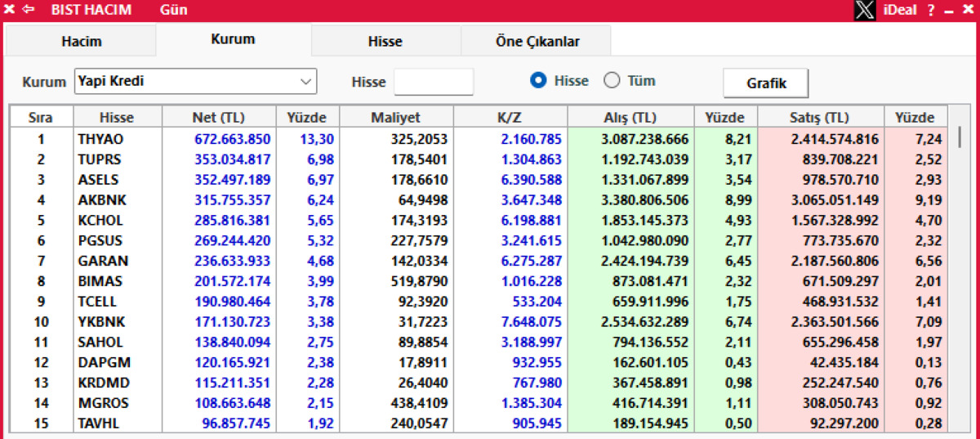This screenshot has width=980, height=439.
Task: Select the BIMAS stock row
Action: [479, 281]
